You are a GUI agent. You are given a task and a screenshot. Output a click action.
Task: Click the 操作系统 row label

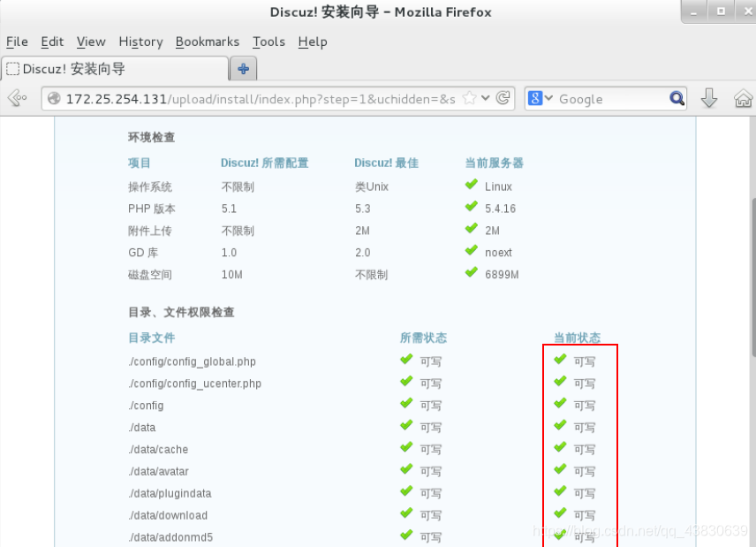tap(150, 187)
